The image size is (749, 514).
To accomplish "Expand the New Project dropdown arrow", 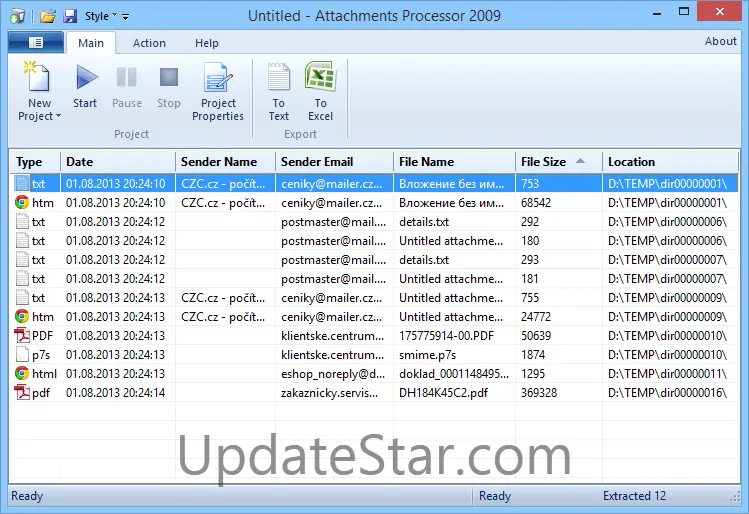I will tap(58, 116).
